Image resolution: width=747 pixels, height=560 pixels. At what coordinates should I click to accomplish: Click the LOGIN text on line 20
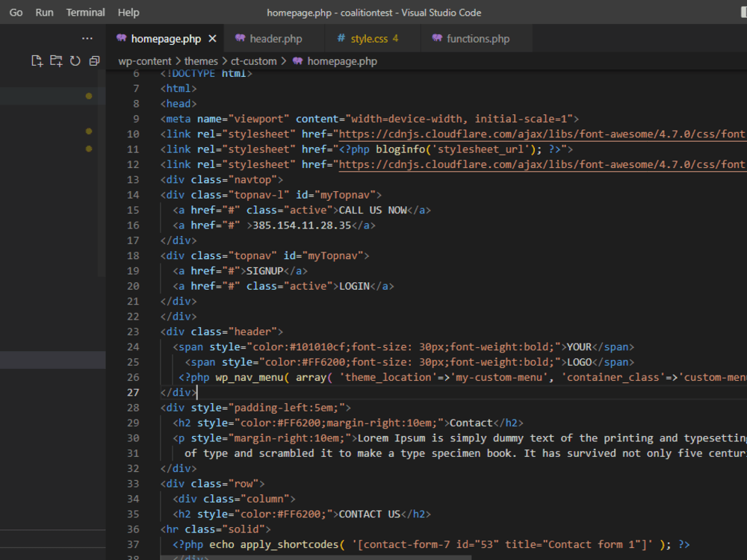[x=354, y=286]
